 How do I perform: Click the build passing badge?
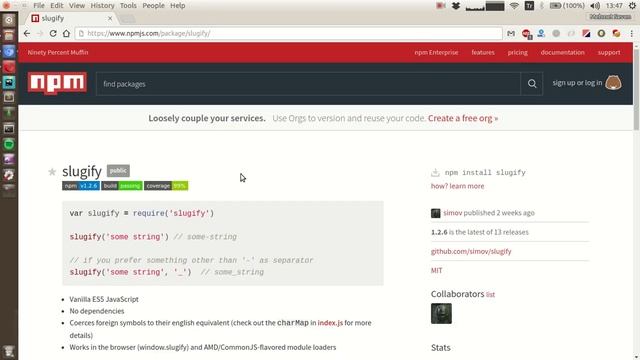pos(122,186)
